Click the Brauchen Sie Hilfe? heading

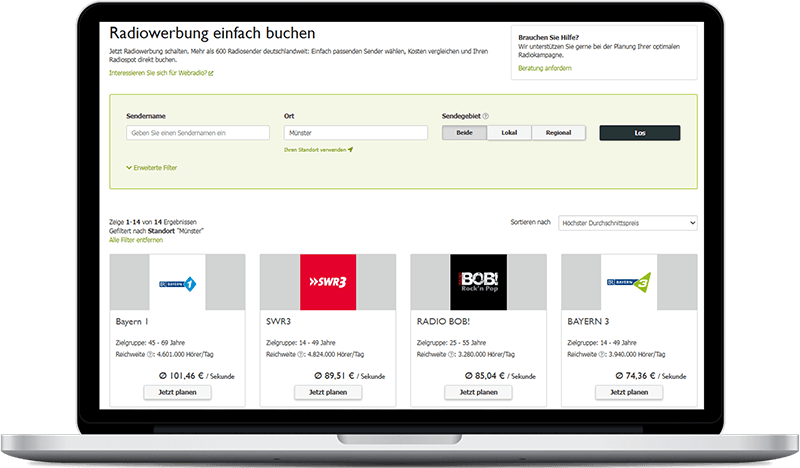(x=548, y=37)
